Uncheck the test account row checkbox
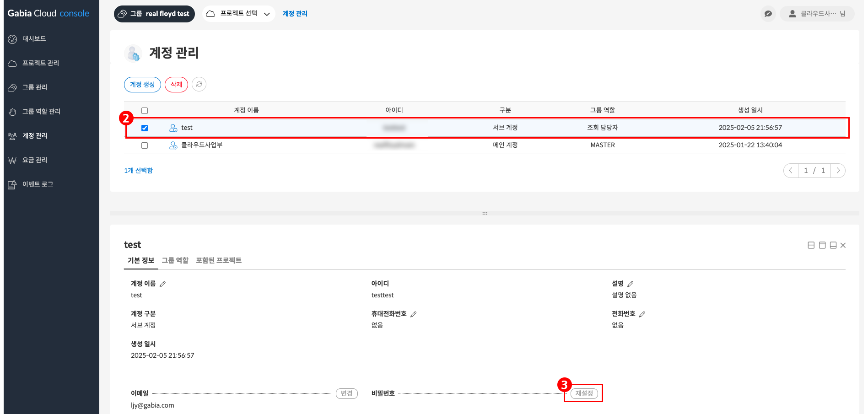Screen dimensions: 868x414 pos(145,128)
